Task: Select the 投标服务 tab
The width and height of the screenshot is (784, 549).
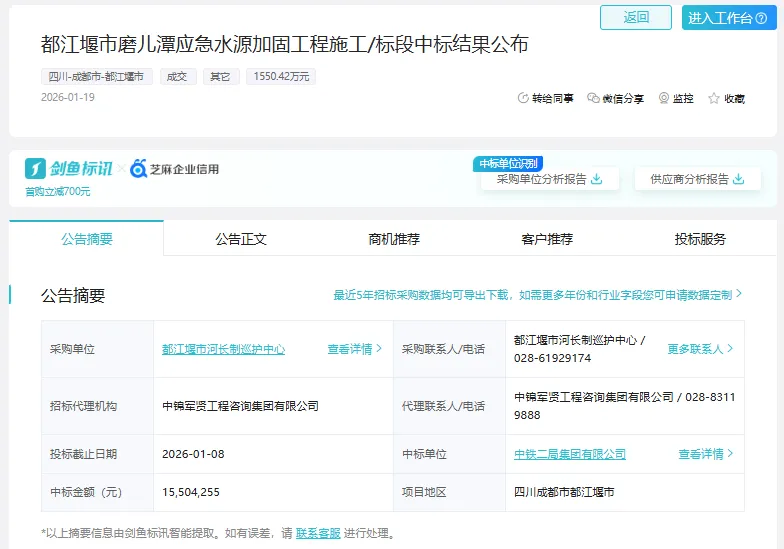Action: pyautogui.click(x=700, y=239)
